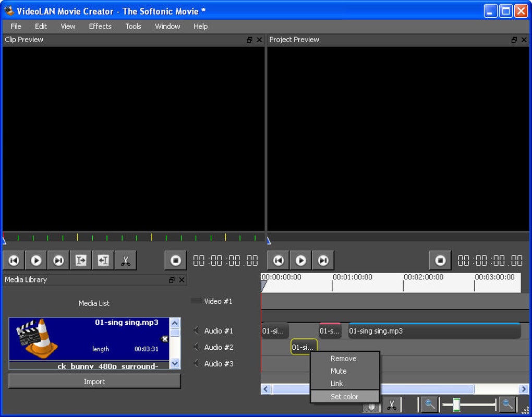This screenshot has height=417, width=532.
Task: Skip to next frame in Project Preview
Action: click(323, 261)
